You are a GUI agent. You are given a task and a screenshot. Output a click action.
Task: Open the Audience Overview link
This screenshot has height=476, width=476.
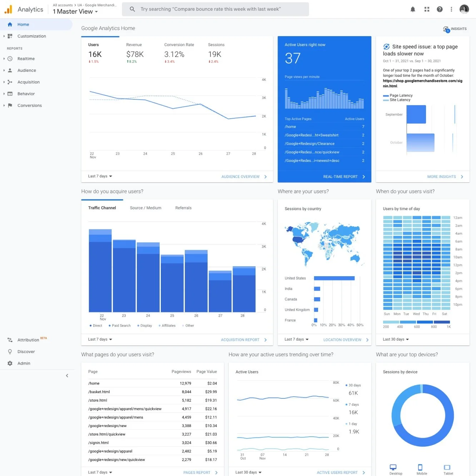(244, 177)
